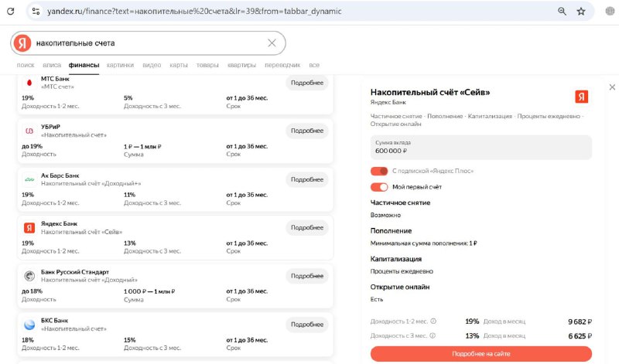Viewport: 619px width, 364px height.
Task: Click Подробнее for Ак Барс Банк
Action: pyautogui.click(x=307, y=179)
